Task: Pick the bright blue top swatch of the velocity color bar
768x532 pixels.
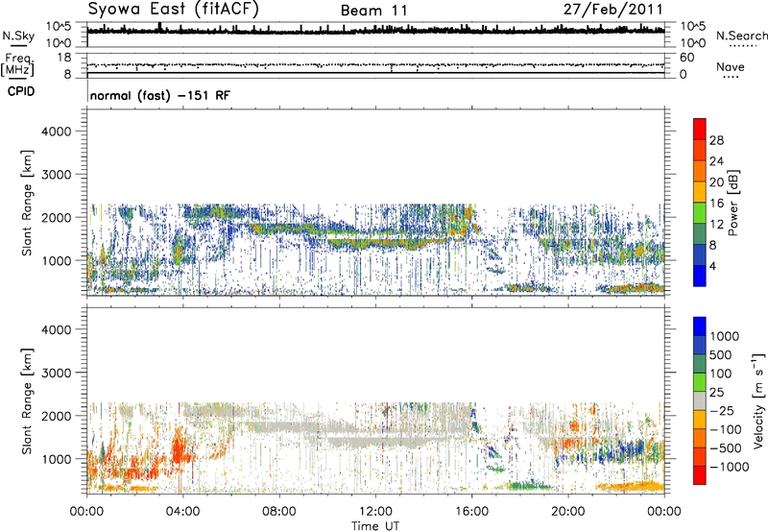Action: 700,326
